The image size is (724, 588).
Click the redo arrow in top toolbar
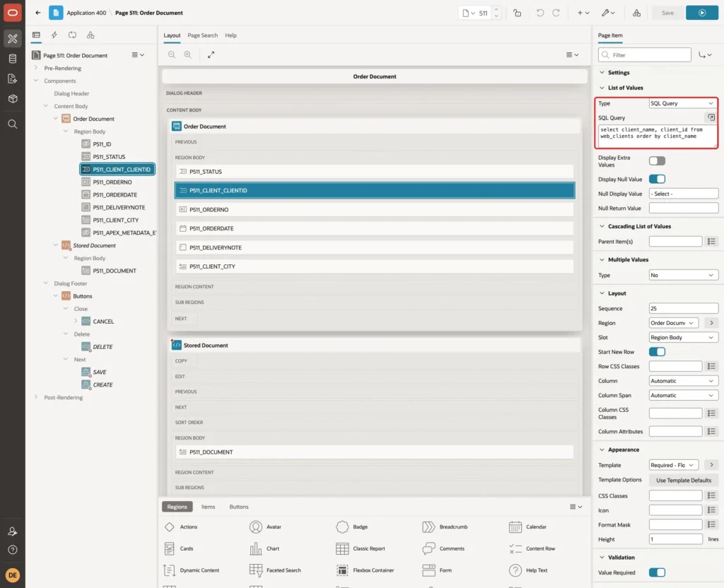point(556,13)
